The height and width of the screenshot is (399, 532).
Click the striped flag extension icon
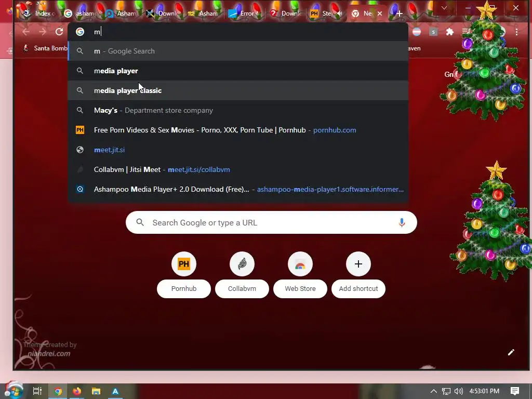417,32
